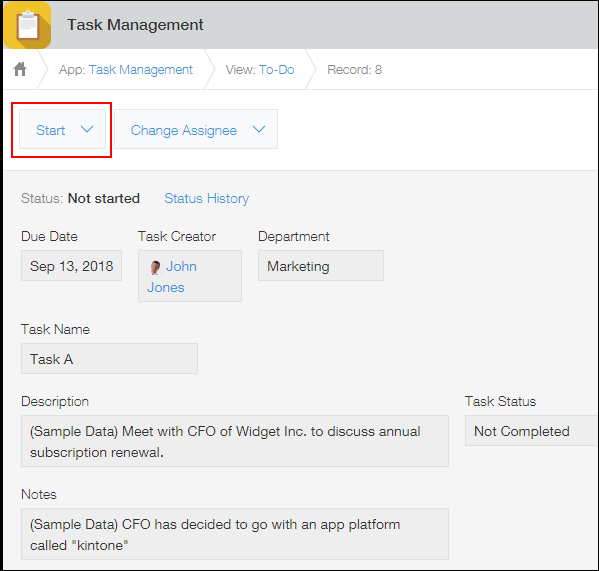Click the 'Department' field label

pos(293,236)
